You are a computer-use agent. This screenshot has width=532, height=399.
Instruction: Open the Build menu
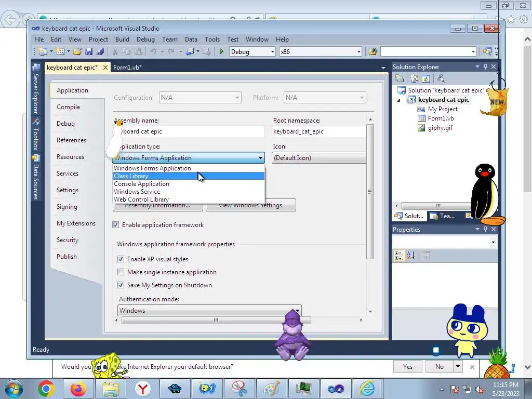pos(122,39)
